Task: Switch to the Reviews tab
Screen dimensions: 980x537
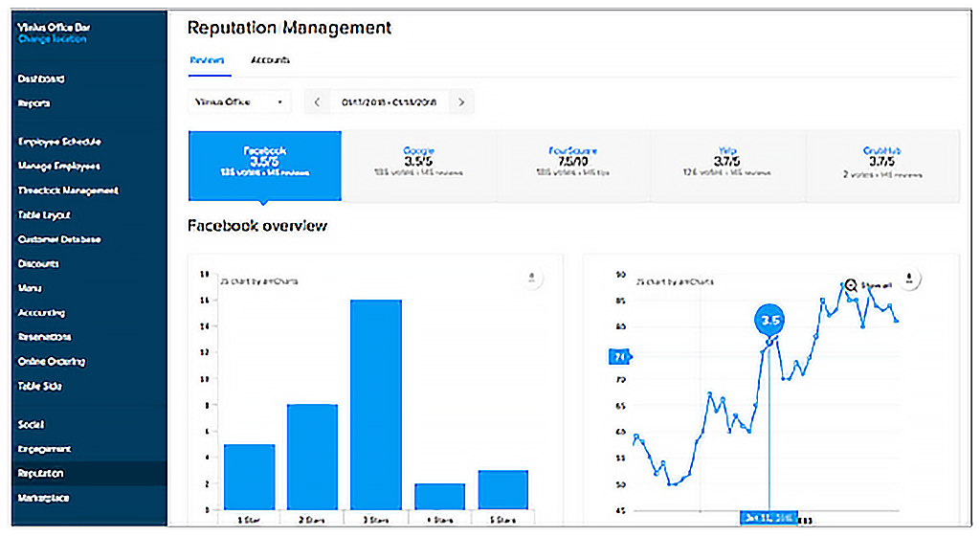Action: (207, 60)
